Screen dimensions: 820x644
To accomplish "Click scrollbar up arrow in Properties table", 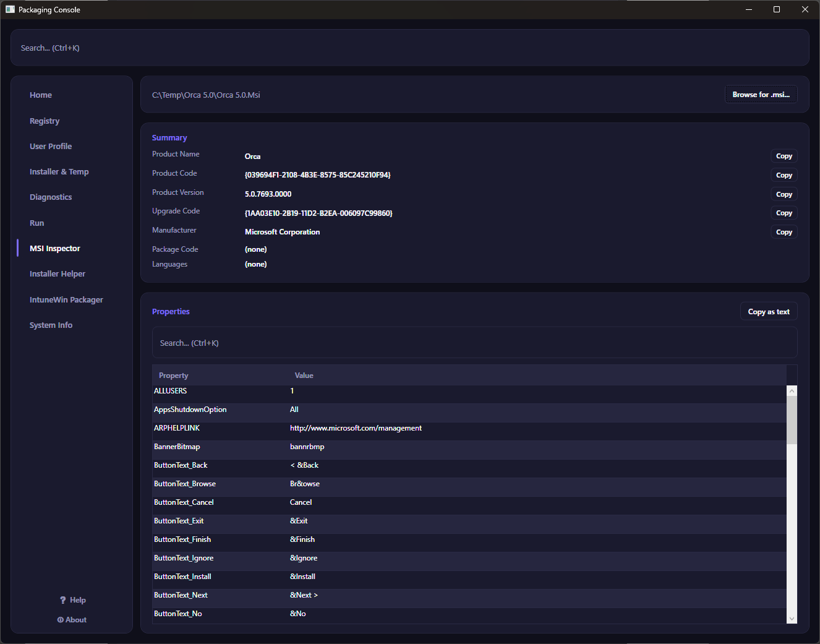I will point(792,391).
